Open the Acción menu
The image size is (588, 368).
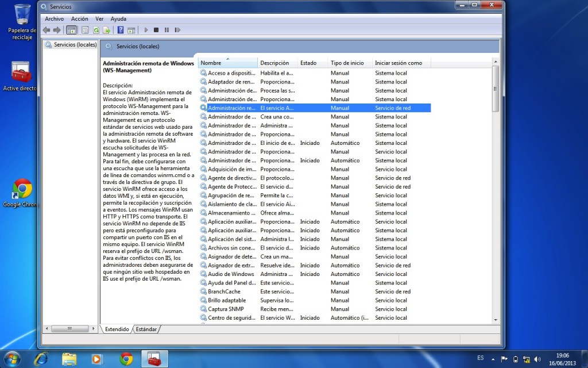click(x=79, y=19)
